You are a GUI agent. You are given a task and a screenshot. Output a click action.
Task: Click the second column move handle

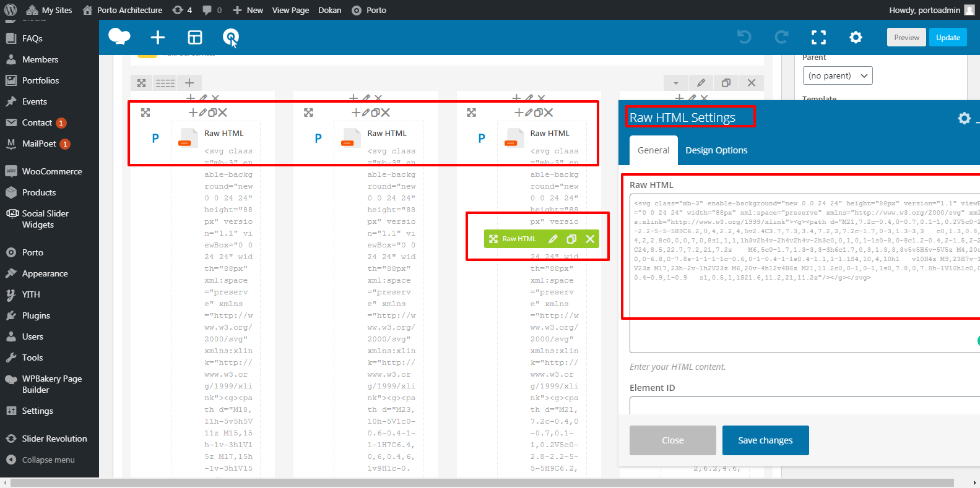(308, 113)
